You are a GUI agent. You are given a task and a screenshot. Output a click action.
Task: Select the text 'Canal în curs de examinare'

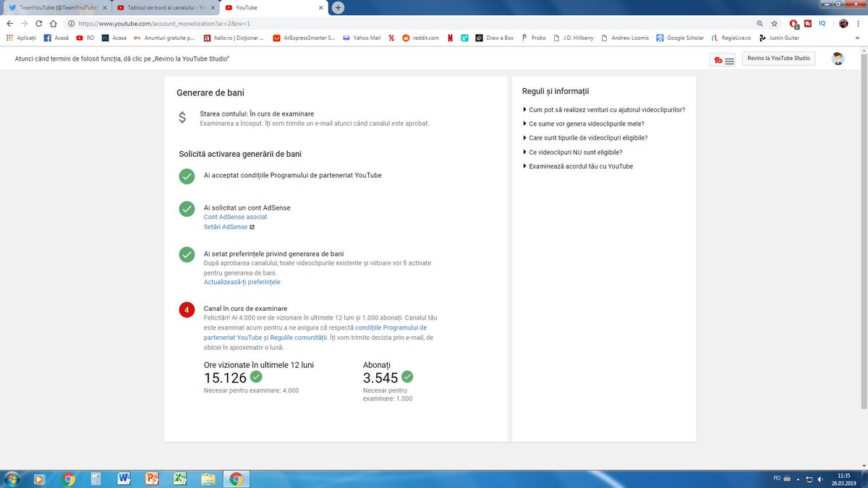[245, 309]
